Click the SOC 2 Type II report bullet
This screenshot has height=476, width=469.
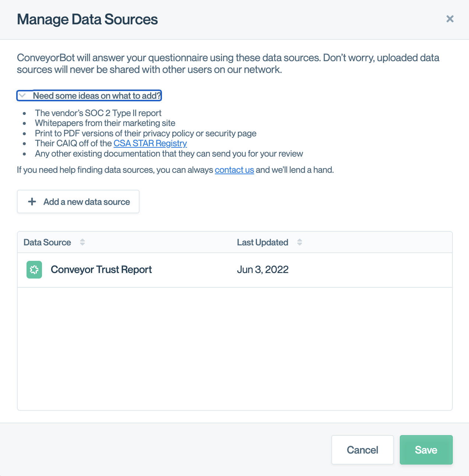(98, 113)
